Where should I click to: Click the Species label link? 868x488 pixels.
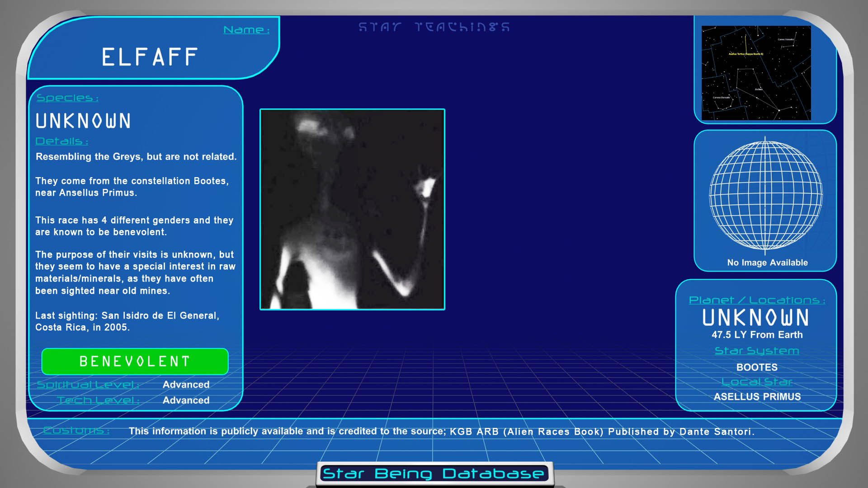67,98
